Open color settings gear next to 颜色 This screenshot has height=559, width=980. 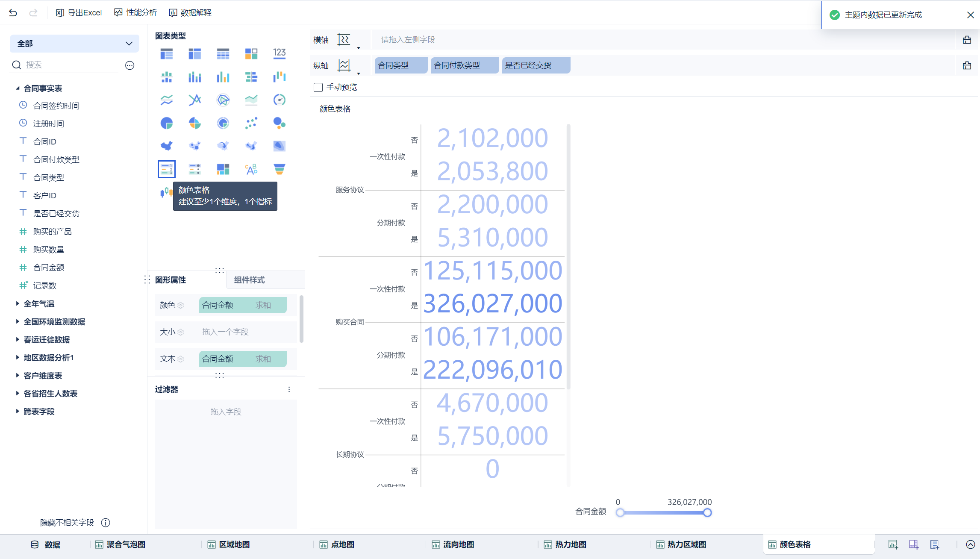pyautogui.click(x=181, y=305)
